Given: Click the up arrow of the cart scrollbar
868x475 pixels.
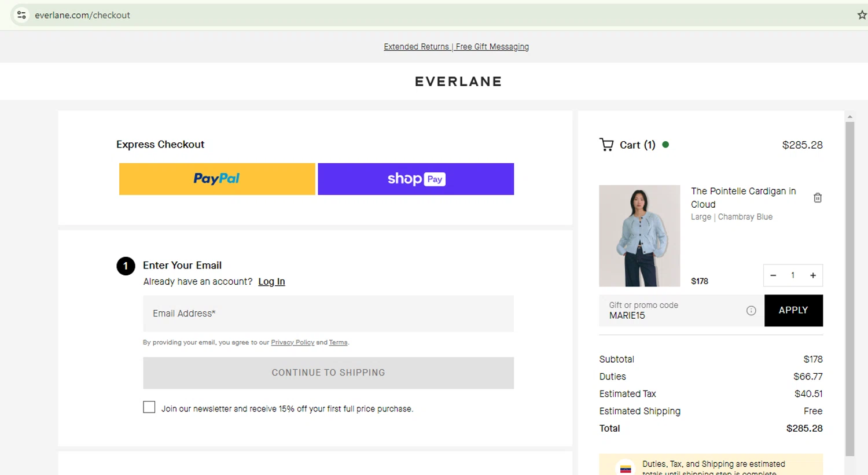Looking at the screenshot, I should pyautogui.click(x=850, y=117).
